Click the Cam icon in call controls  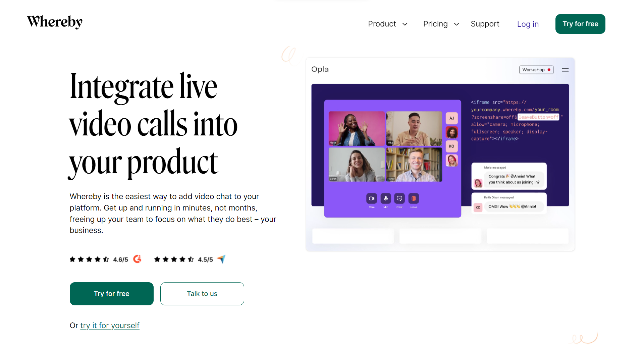(372, 198)
